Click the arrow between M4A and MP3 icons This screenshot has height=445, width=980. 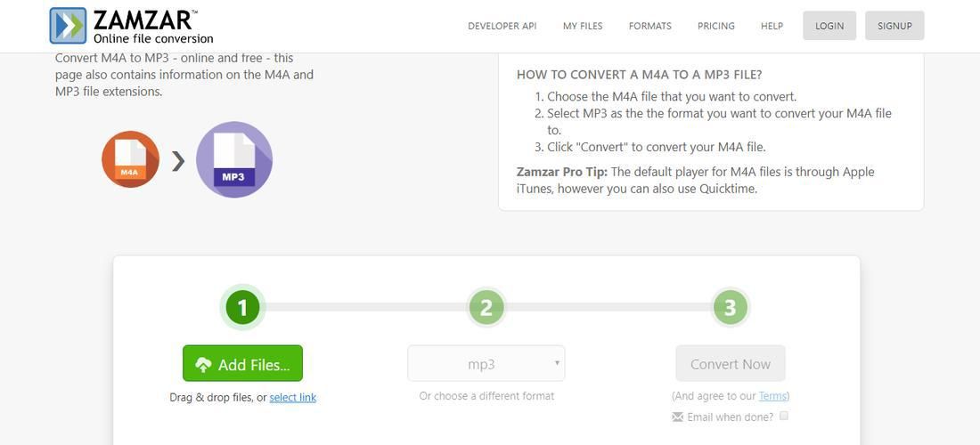pos(178,162)
